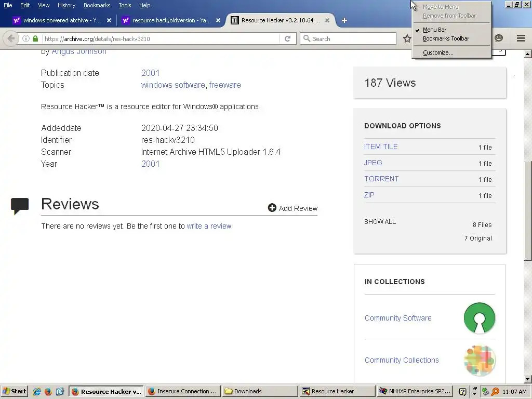Open the 'freeware' topic link
532x399 pixels.
tap(224, 85)
